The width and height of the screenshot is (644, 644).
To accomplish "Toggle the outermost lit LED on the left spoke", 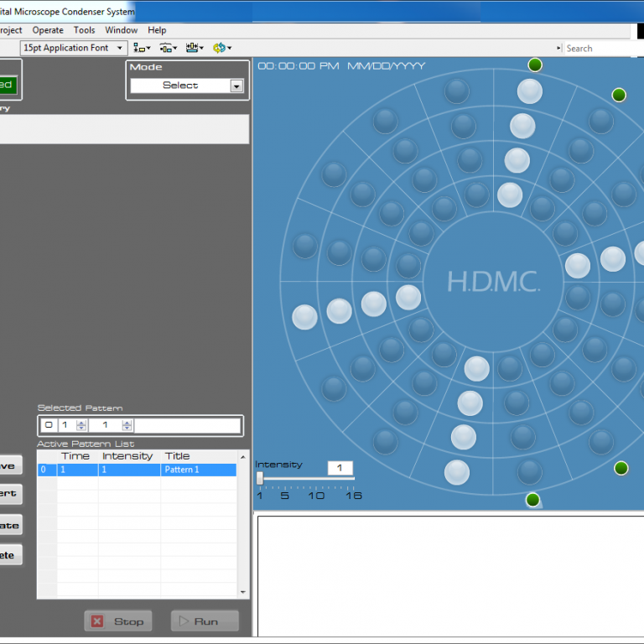I will tap(304, 317).
